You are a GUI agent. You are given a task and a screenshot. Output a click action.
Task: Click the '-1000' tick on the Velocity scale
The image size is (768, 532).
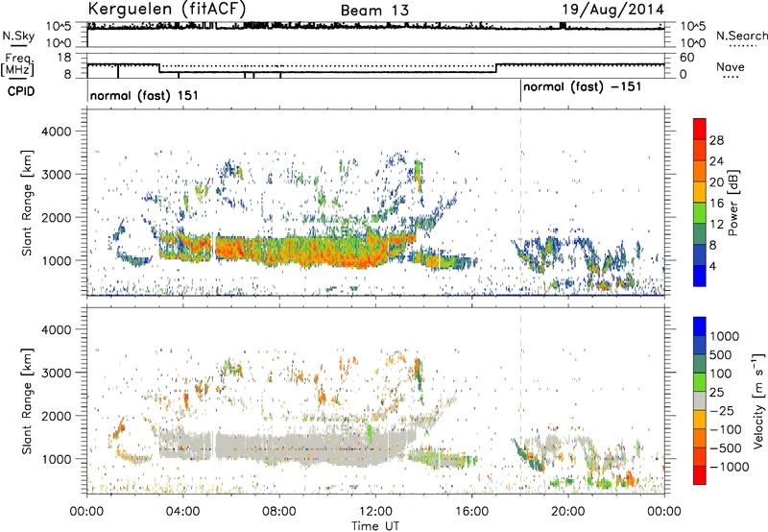pos(730,467)
